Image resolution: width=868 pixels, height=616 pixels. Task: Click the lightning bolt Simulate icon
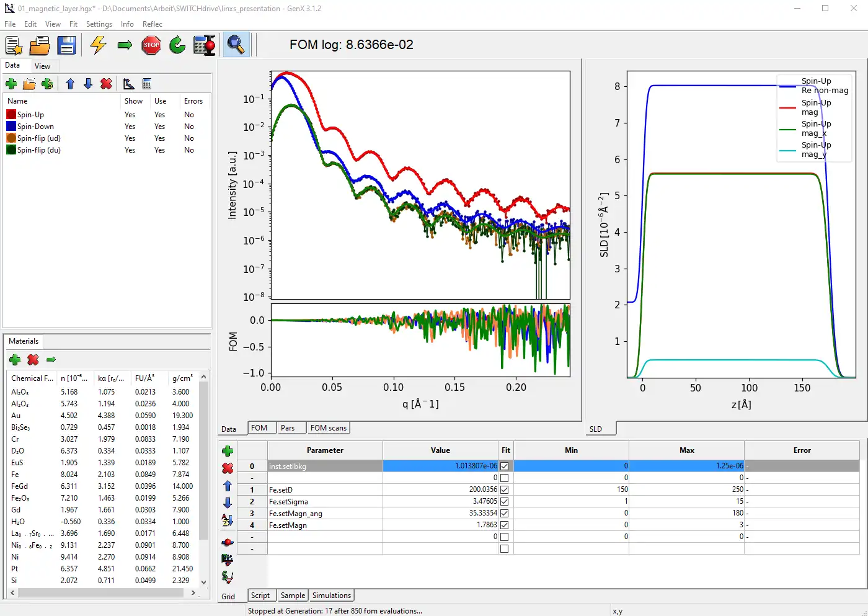pos(99,45)
